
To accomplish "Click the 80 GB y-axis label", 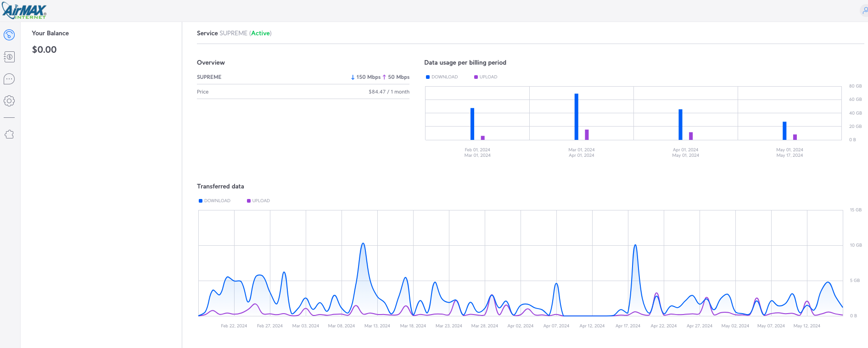I will coord(856,86).
